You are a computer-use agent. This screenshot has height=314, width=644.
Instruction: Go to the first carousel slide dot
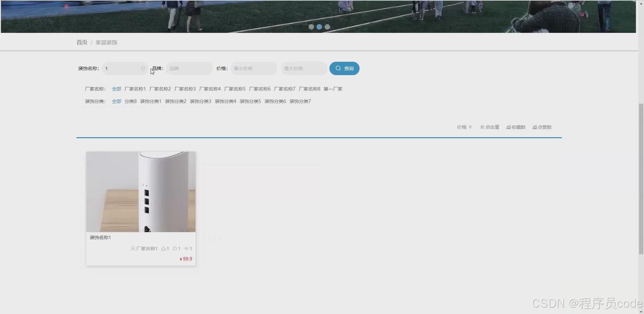tap(311, 27)
